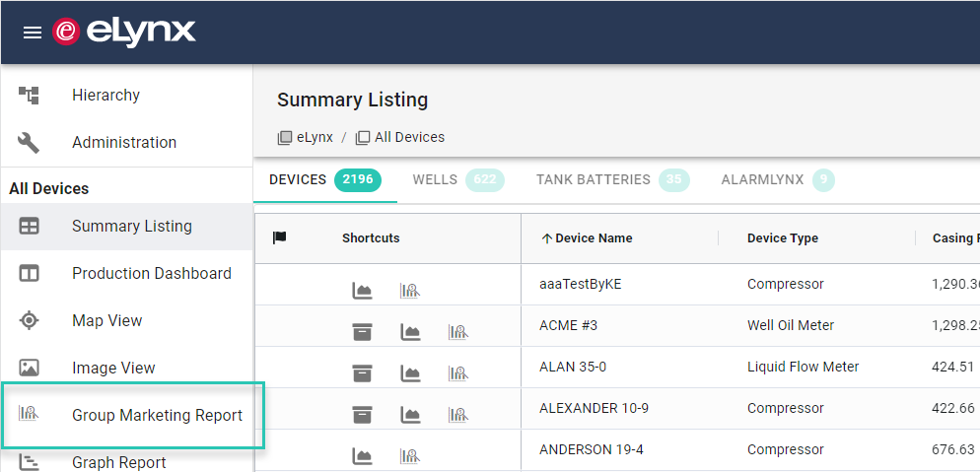Open archive box shortcut for ALAN 35-0
This screenshot has height=472, width=980.
coord(362,373)
